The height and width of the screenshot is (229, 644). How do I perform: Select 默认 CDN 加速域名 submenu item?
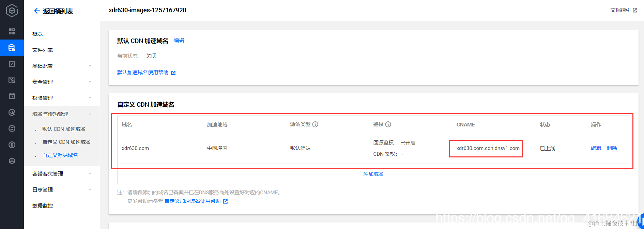[x=64, y=129]
